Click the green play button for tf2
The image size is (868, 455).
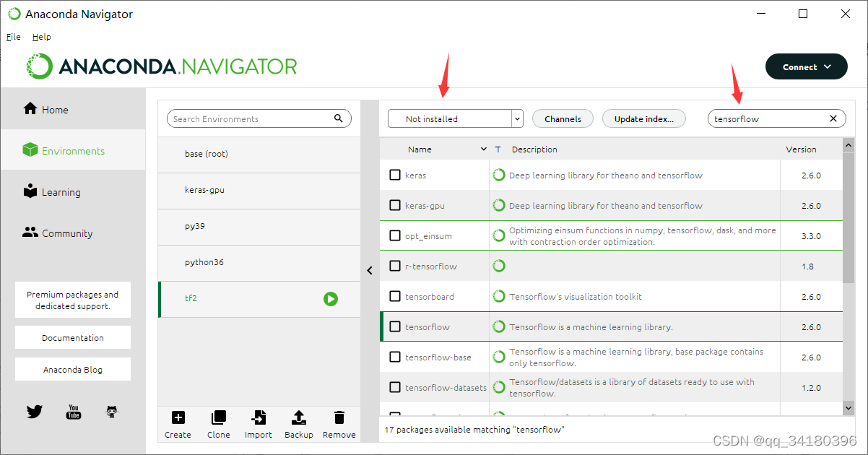pyautogui.click(x=331, y=298)
